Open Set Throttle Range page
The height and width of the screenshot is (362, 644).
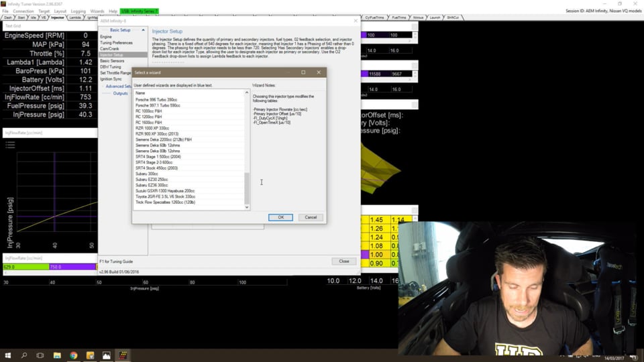115,72
